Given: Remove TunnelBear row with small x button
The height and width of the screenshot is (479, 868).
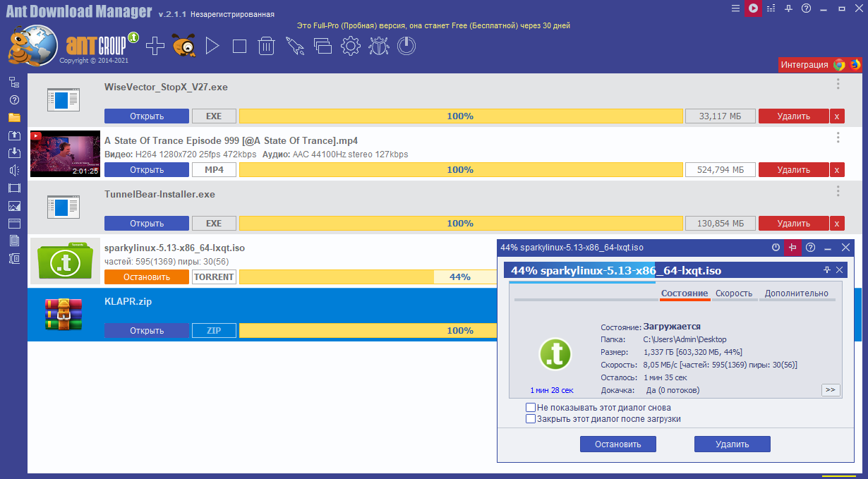Looking at the screenshot, I should tap(837, 224).
